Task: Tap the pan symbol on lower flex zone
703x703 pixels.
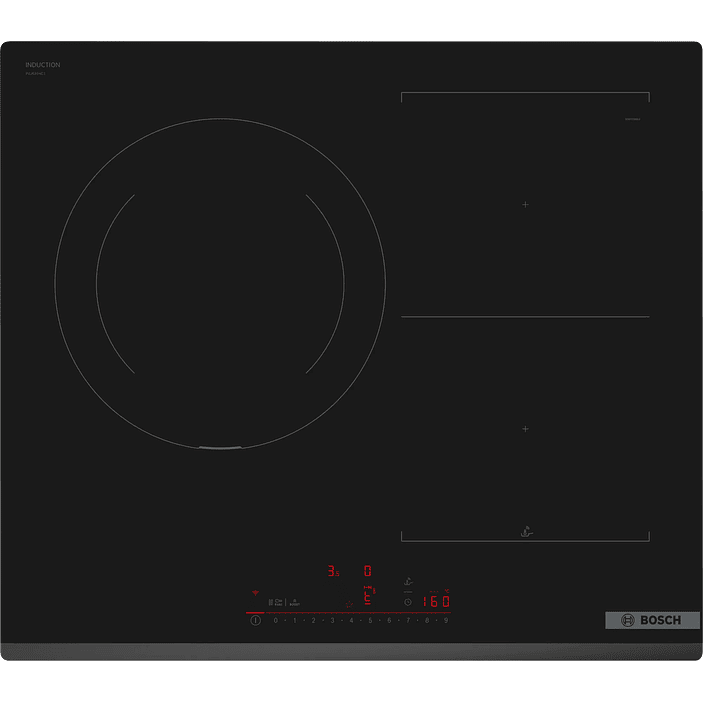Action: pos(527,532)
